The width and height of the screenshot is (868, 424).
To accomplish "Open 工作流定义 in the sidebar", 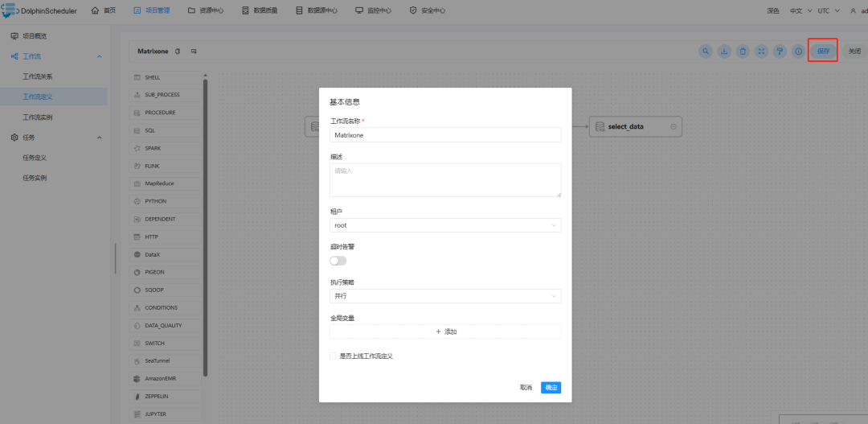I will tap(38, 97).
